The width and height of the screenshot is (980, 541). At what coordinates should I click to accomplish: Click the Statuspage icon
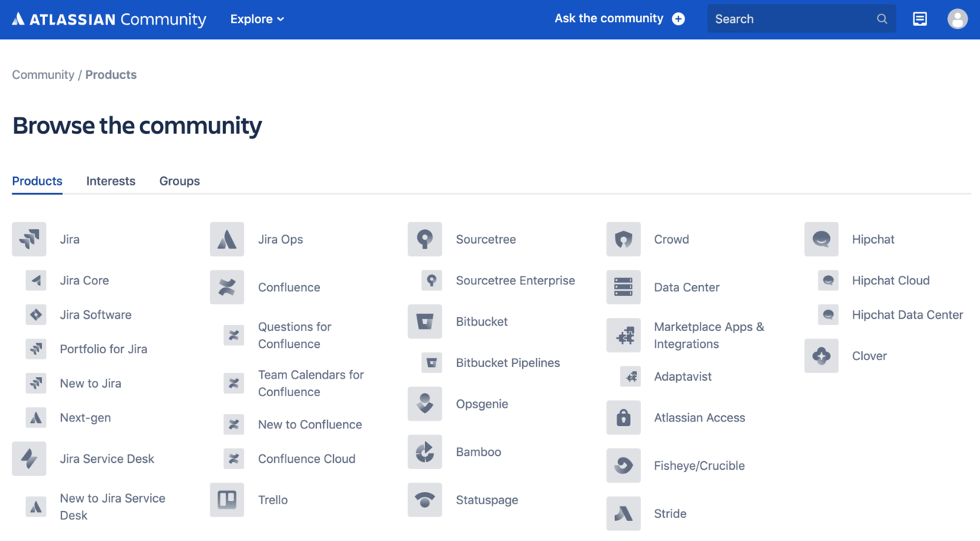pos(425,500)
